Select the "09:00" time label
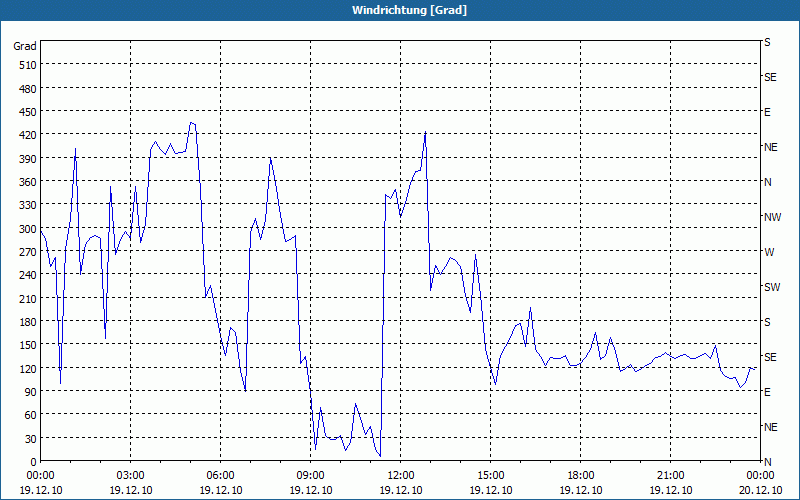Image resolution: width=800 pixels, height=500 pixels. 311,476
